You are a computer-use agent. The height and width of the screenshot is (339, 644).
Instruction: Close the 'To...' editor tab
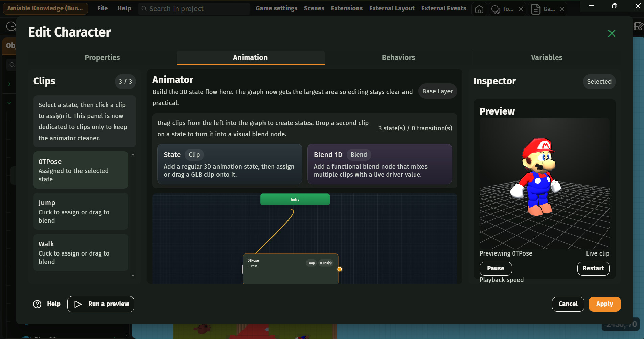[x=521, y=9]
